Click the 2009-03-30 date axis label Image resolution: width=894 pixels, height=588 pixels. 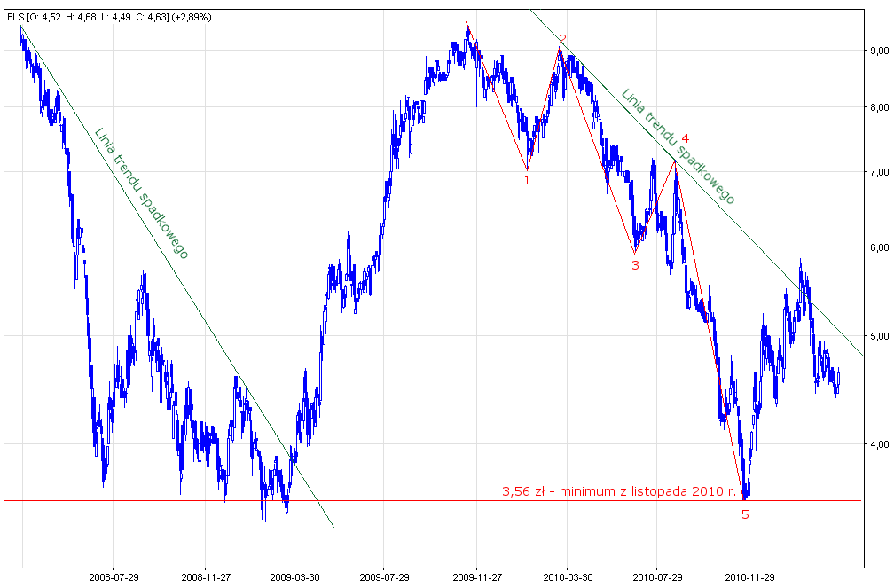[x=294, y=577]
